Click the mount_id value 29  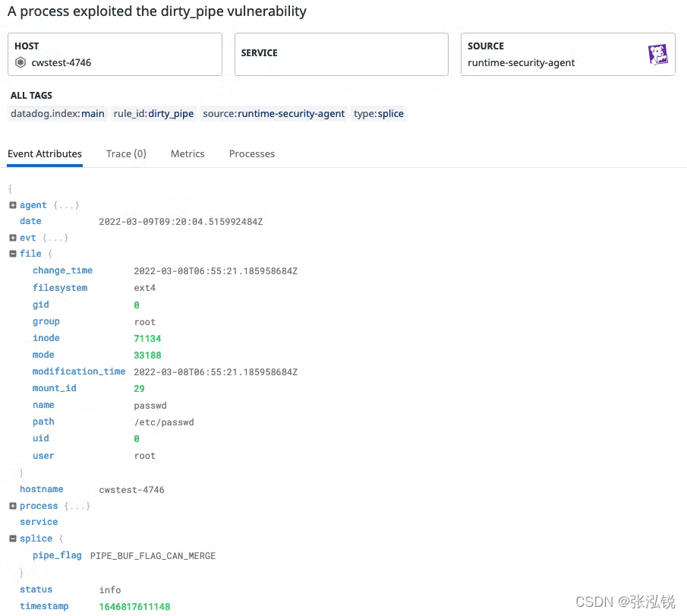139,388
